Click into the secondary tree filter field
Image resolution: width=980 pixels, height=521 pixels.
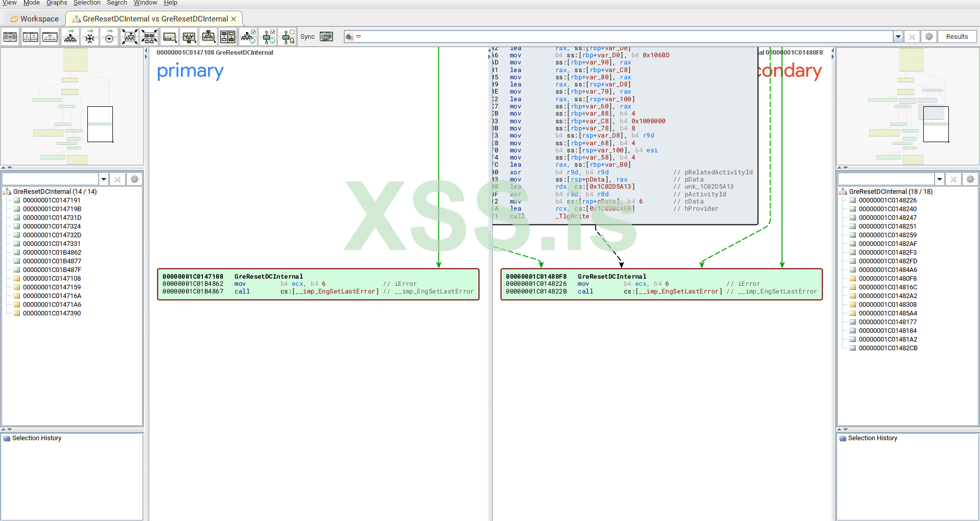886,179
